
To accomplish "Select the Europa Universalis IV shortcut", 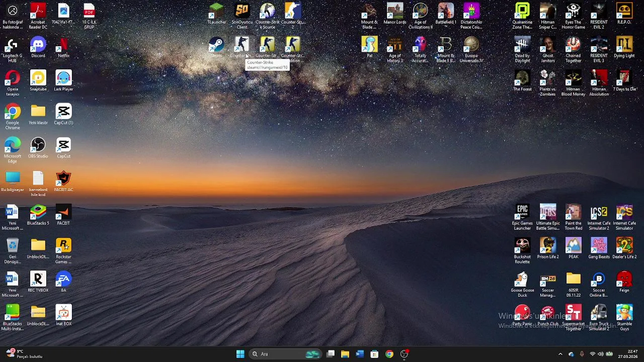I will coord(471,50).
